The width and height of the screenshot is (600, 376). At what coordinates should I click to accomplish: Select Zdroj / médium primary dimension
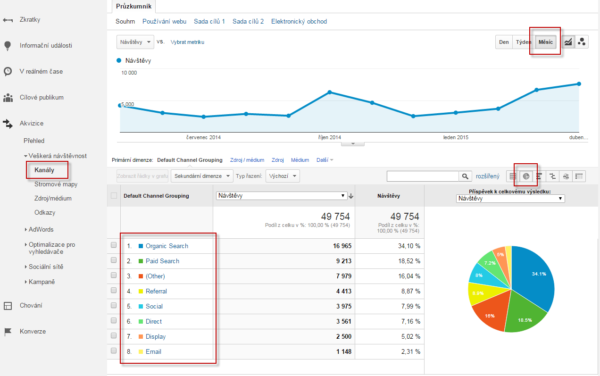pos(247,160)
